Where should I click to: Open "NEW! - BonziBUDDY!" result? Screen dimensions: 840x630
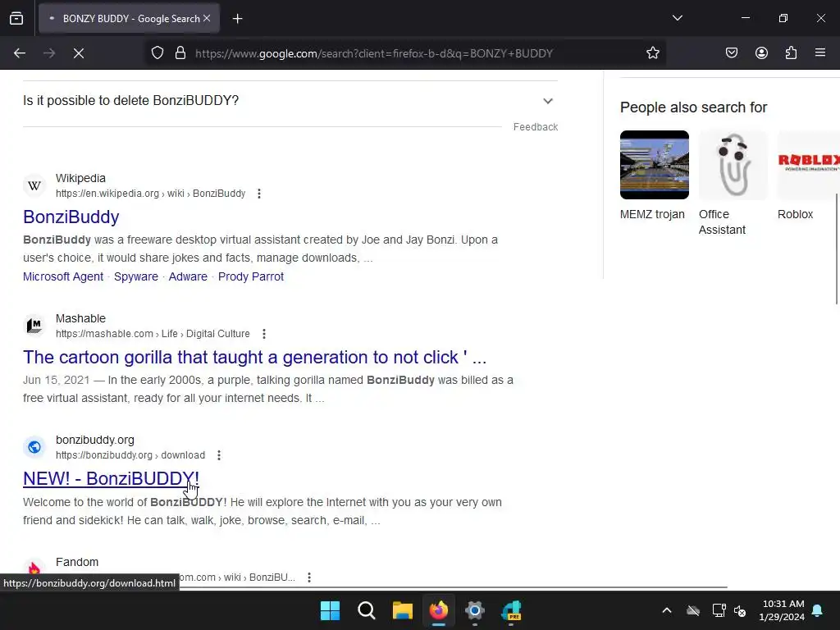[x=111, y=478]
